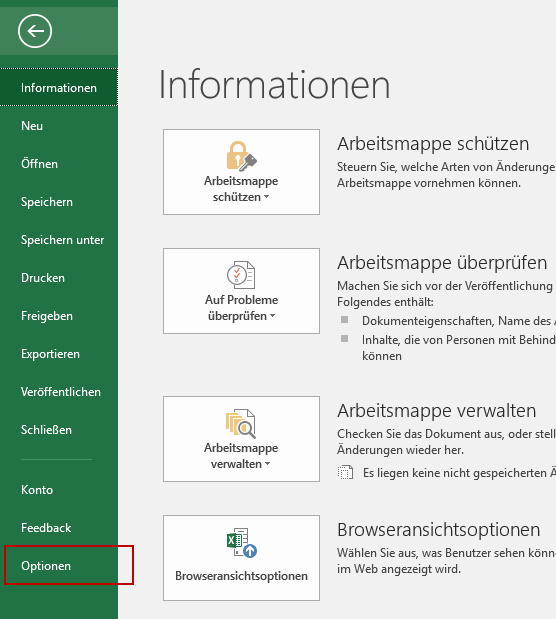Select the Feedback entry

59,527
